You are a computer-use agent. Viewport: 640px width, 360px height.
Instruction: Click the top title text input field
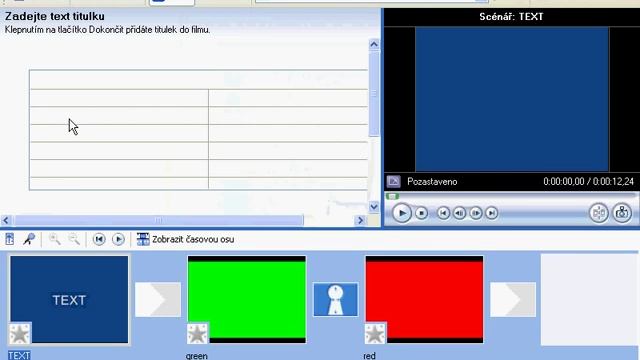[x=199, y=80]
